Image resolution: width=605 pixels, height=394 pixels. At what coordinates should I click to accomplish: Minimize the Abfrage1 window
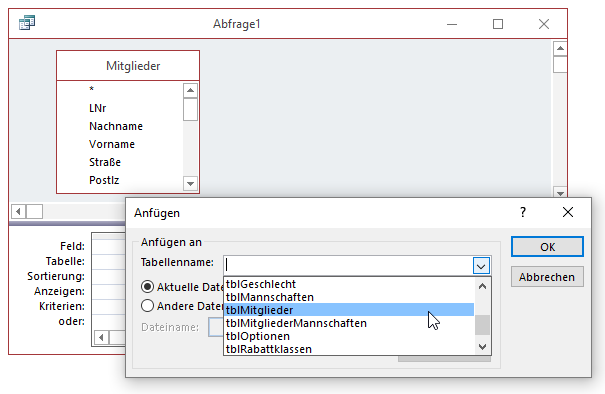tap(452, 24)
